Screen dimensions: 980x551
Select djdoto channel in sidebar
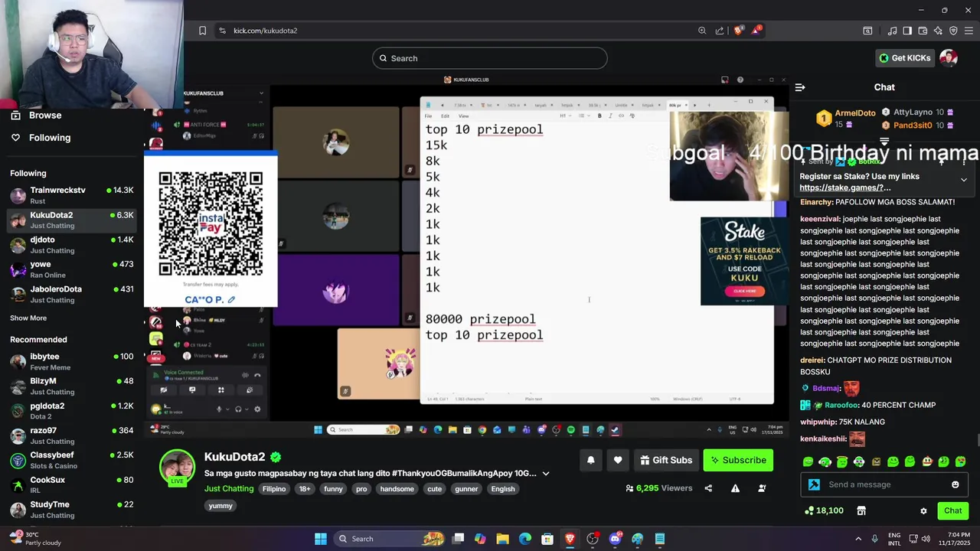pos(71,245)
